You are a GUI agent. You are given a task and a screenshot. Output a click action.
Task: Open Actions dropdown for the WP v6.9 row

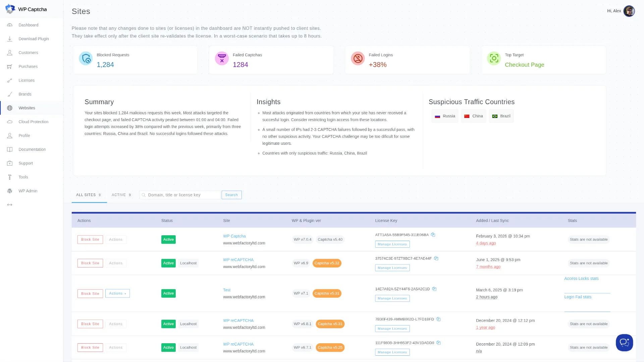pos(116,263)
